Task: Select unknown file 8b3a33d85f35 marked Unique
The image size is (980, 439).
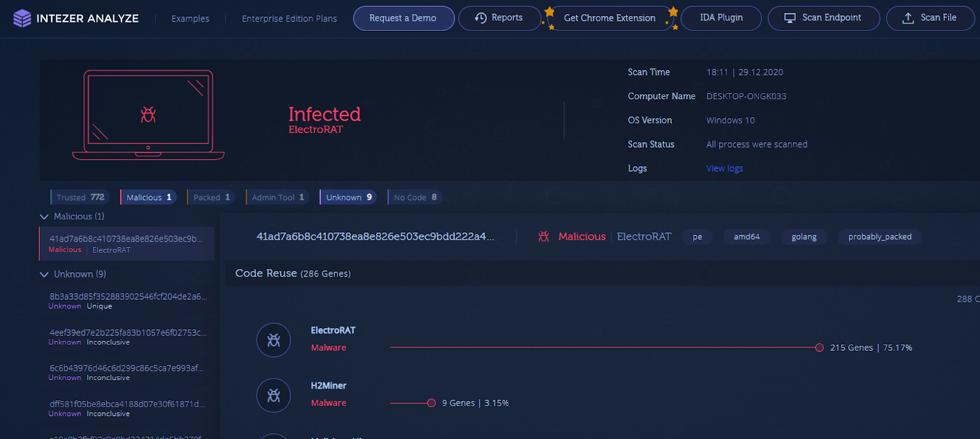Action: tap(127, 300)
